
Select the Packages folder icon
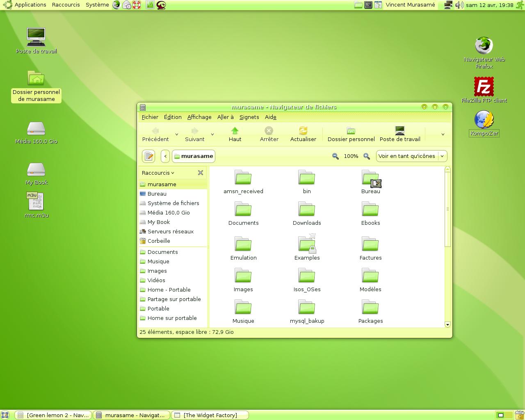coord(370,307)
